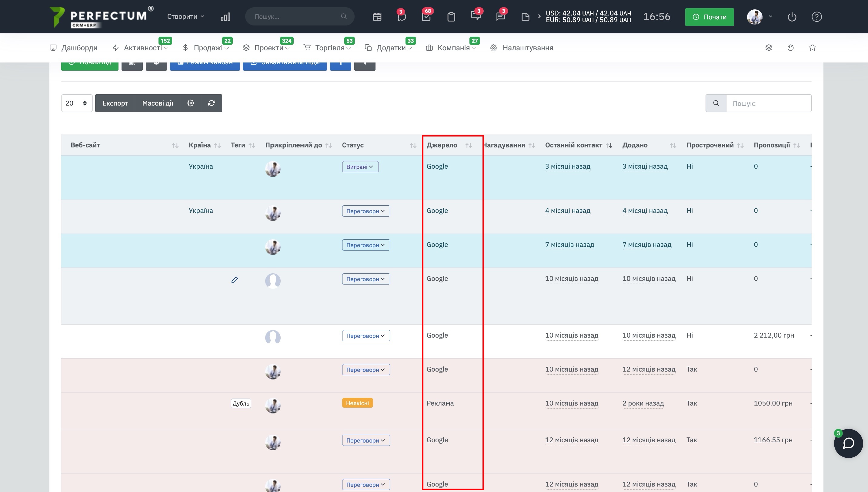This screenshot has height=492, width=868.
Task: Open tasks checklist icon with 68 badge
Action: (x=426, y=17)
